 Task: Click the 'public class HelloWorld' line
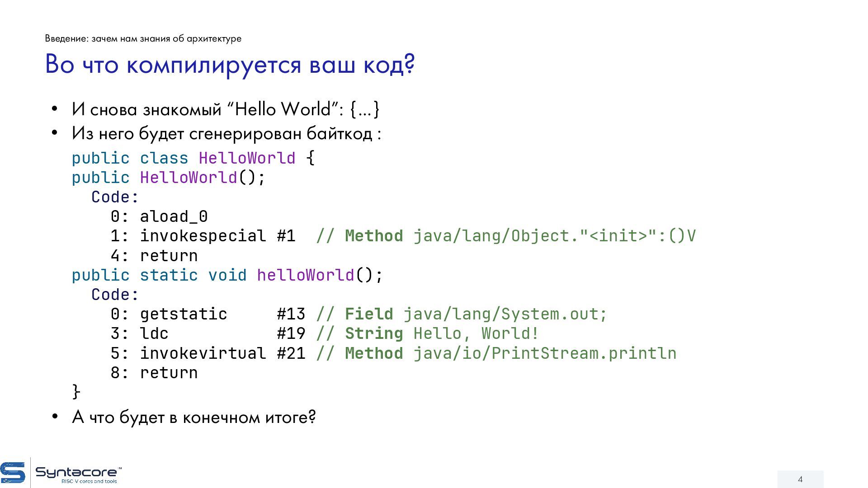[193, 158]
